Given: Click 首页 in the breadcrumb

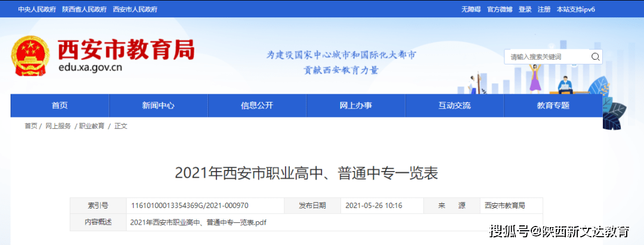Looking at the screenshot, I should tap(31, 126).
